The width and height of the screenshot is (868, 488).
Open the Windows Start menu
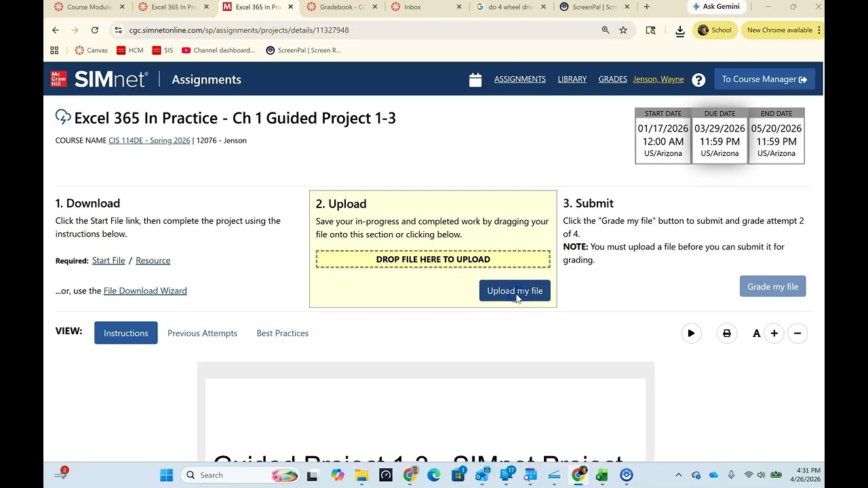[x=166, y=475]
